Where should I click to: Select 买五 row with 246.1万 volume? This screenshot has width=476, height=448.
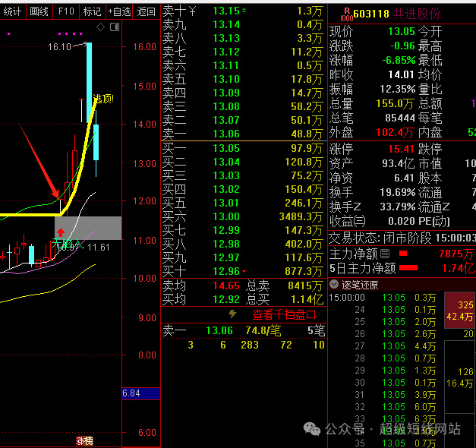coord(244,203)
